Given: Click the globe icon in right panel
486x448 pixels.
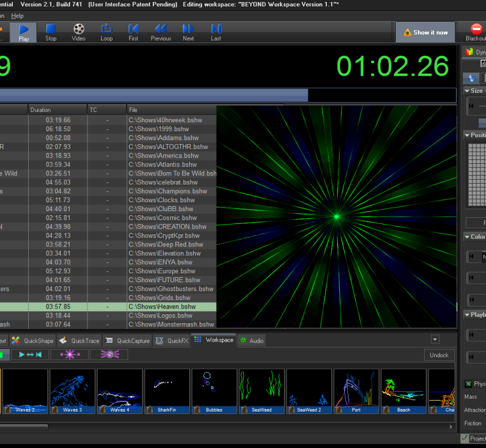Looking at the screenshot, I should (x=471, y=78).
